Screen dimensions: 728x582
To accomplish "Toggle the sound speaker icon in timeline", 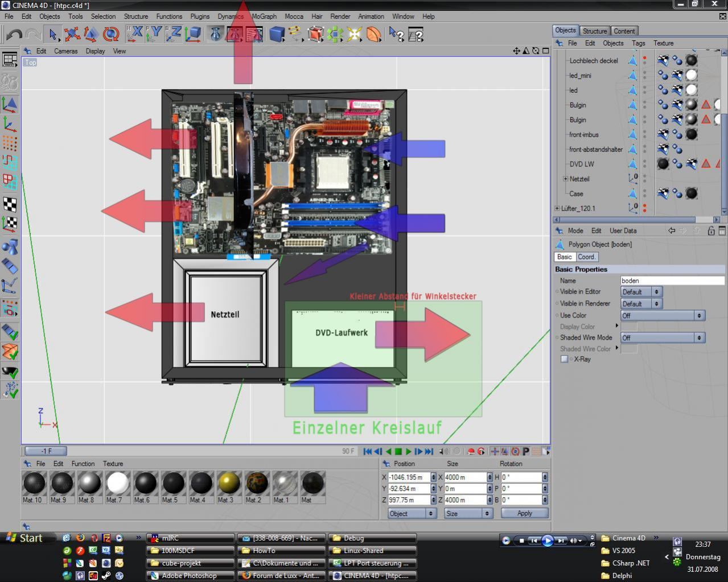I will coord(444,451).
